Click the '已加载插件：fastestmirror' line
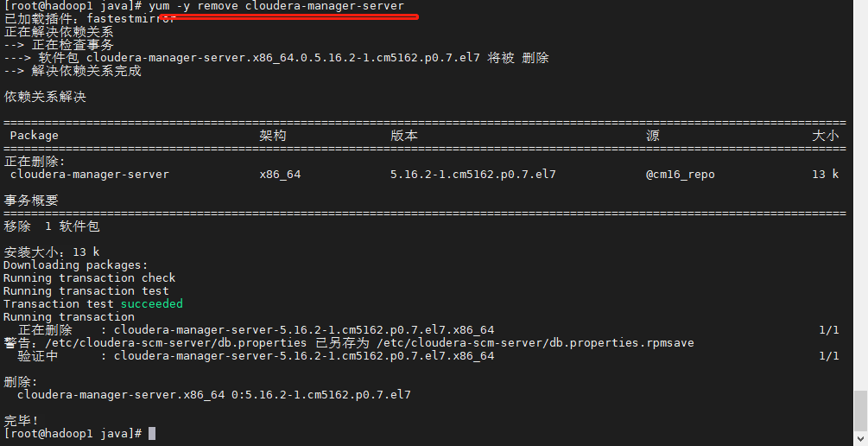The image size is (868, 446). (90, 19)
